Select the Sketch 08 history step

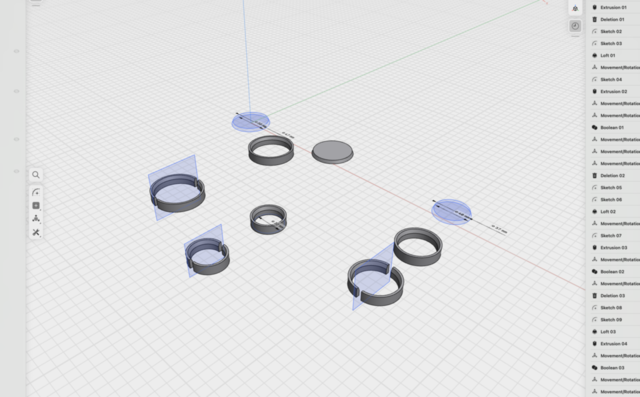pyautogui.click(x=613, y=308)
